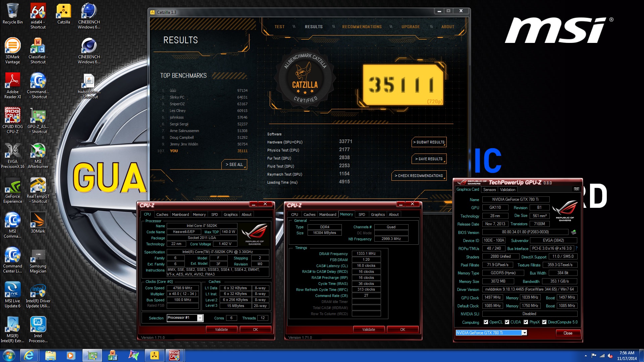644x362 pixels.
Task: Click the Catzilla taskbar icon
Action: point(154,355)
